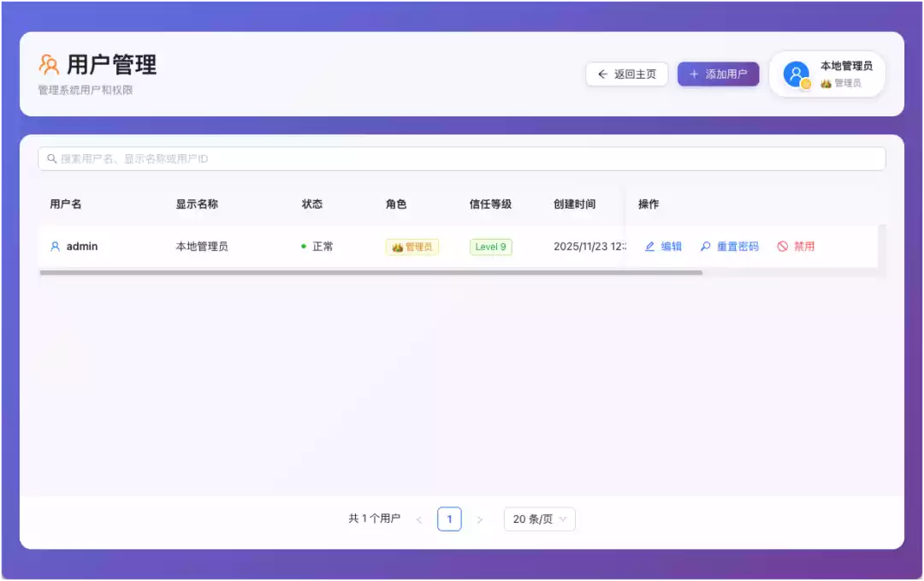Click the blue avatar of 本地管理员
924x581 pixels.
(x=795, y=74)
